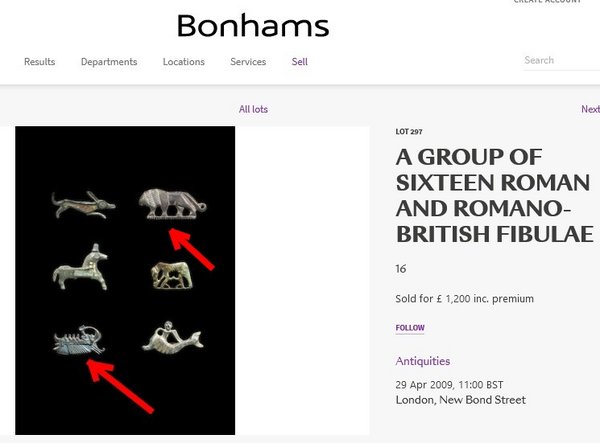Go to the Next lot
The width and height of the screenshot is (600, 443).
click(590, 109)
